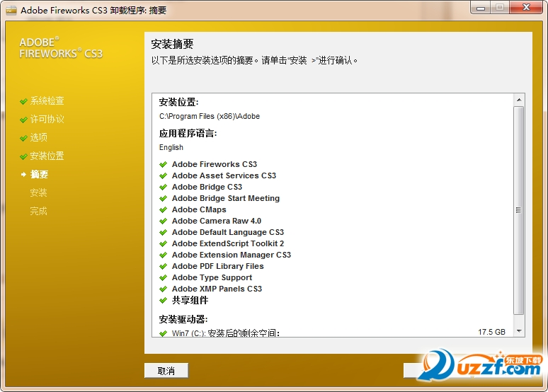Click checkmark beside Adobe Bridge CS3
The width and height of the screenshot is (548, 392).
pyautogui.click(x=164, y=187)
